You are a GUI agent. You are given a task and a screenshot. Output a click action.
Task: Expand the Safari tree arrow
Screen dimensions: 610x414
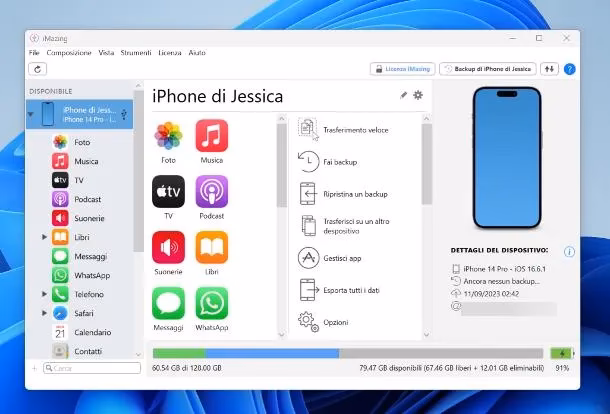(44, 313)
